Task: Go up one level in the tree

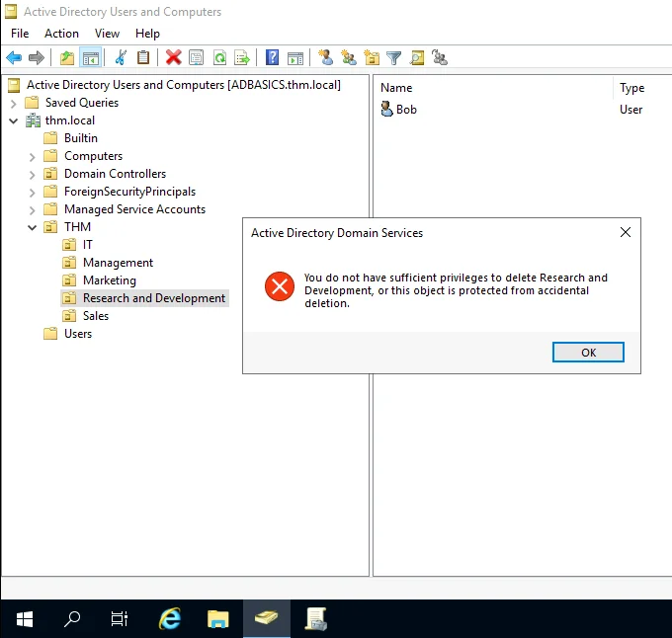Action: coord(67,57)
